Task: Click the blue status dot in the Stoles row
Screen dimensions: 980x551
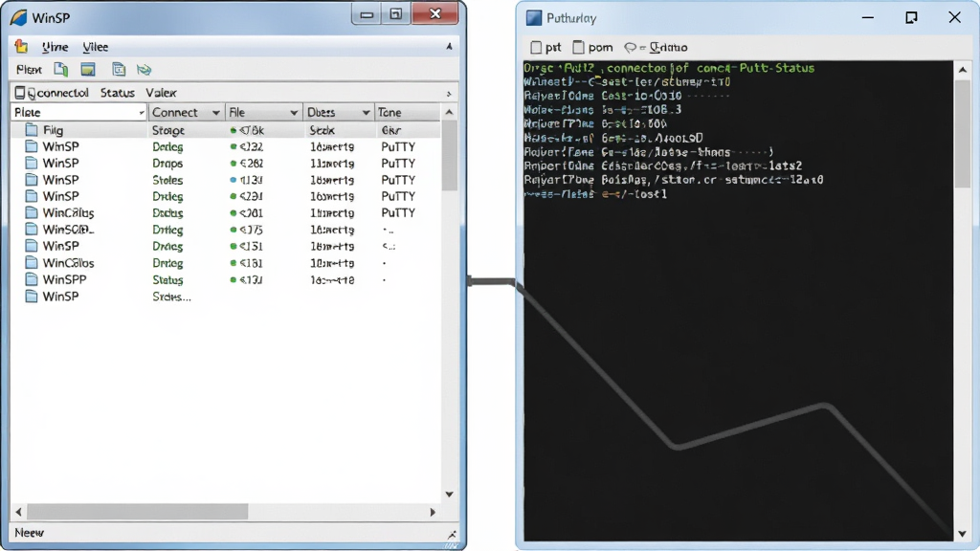Action: click(234, 180)
